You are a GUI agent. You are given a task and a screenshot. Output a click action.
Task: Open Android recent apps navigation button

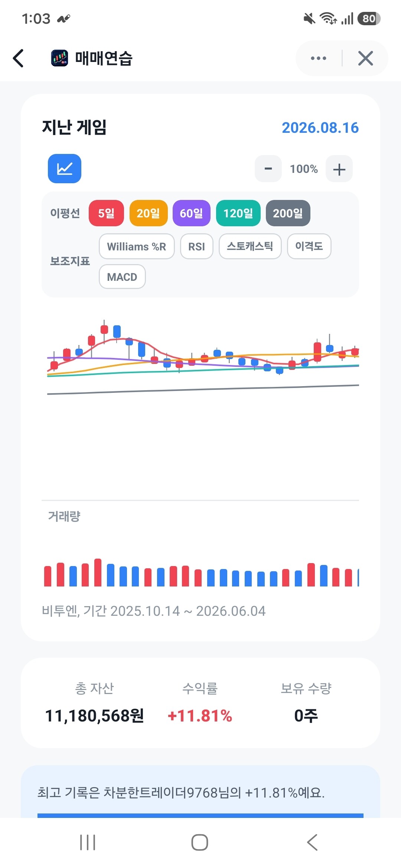click(88, 842)
